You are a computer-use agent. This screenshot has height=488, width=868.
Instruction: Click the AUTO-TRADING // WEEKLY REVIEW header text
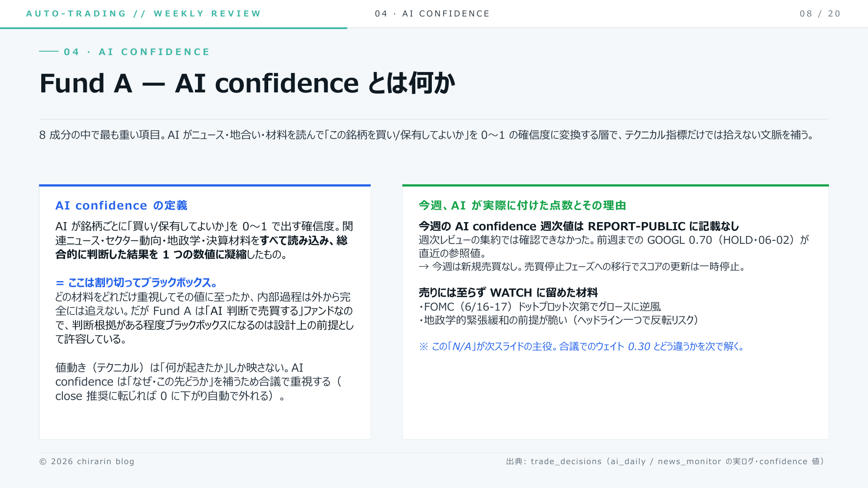click(x=144, y=13)
